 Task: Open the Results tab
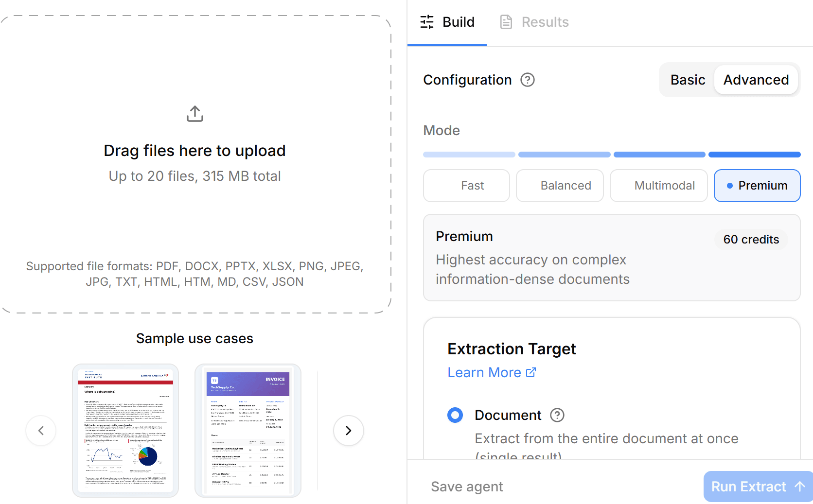(535, 22)
